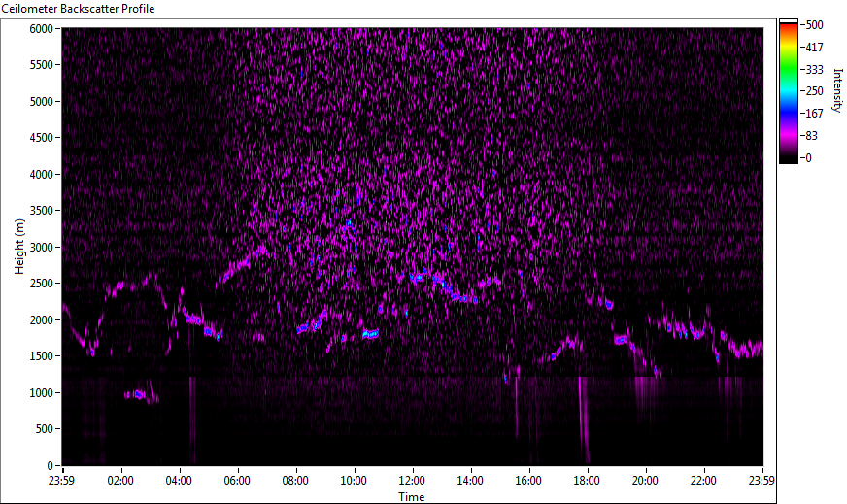Click the 18:00 time axis label
The height and width of the screenshot is (504, 847).
588,481
